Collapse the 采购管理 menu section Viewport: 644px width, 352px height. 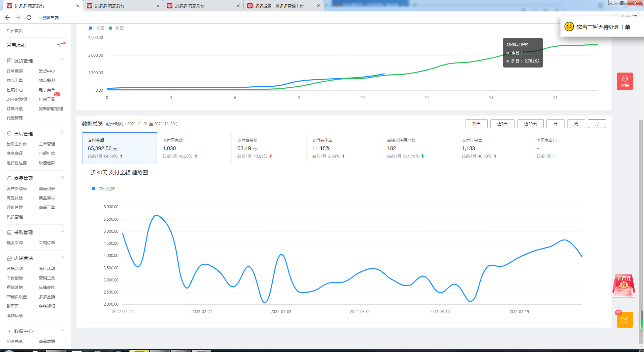pyautogui.click(x=62, y=232)
